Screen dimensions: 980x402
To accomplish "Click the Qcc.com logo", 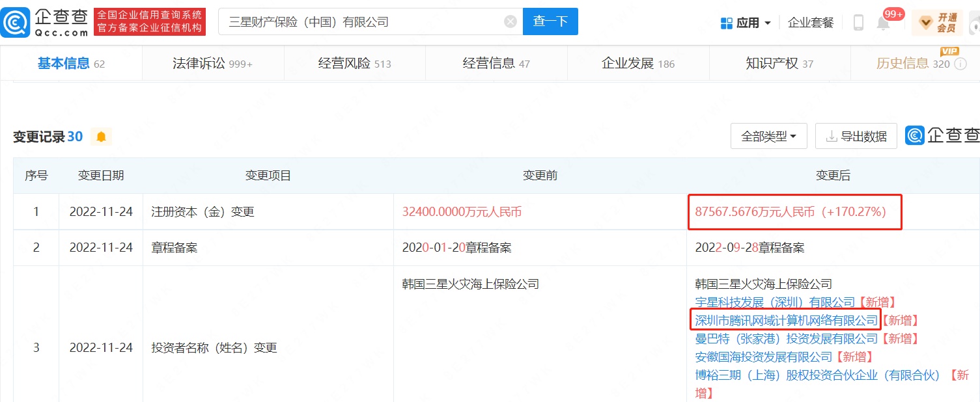I will coord(46,21).
